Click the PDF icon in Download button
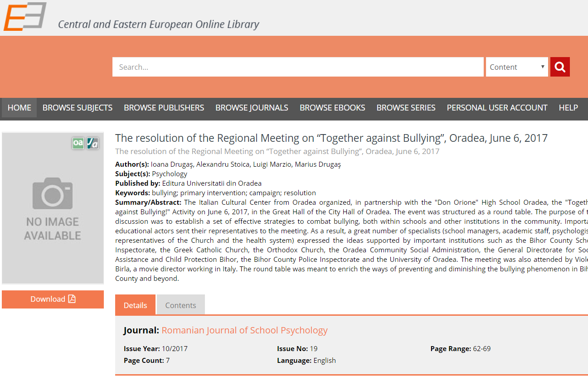Image resolution: width=588 pixels, height=376 pixels. (72, 299)
